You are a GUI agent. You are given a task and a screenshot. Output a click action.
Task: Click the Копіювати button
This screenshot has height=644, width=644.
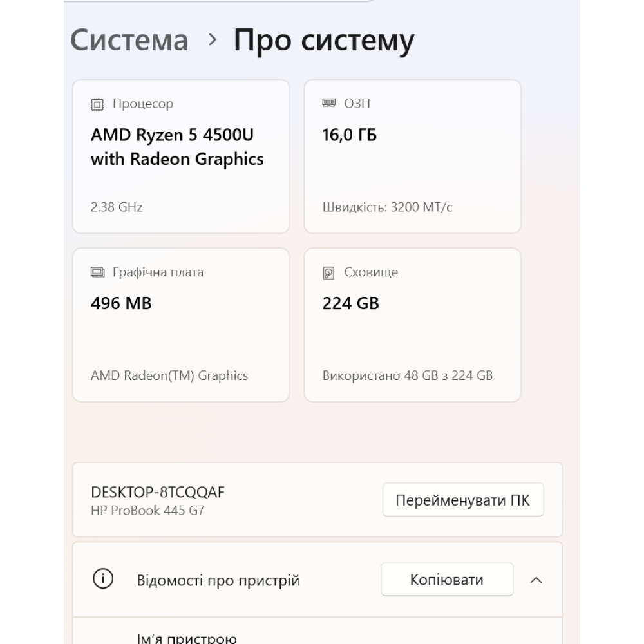point(447,579)
